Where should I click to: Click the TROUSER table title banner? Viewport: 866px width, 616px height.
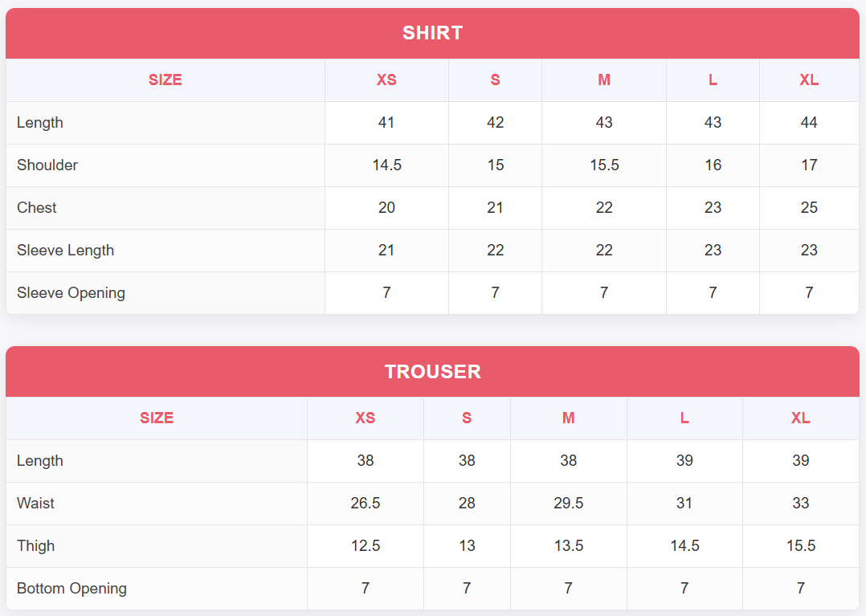tap(432, 372)
